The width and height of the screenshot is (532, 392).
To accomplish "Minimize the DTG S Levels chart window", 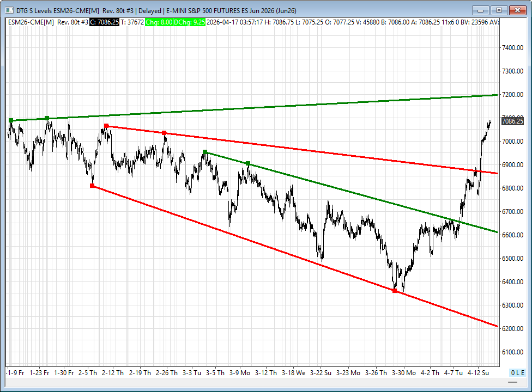I will tap(481, 10).
